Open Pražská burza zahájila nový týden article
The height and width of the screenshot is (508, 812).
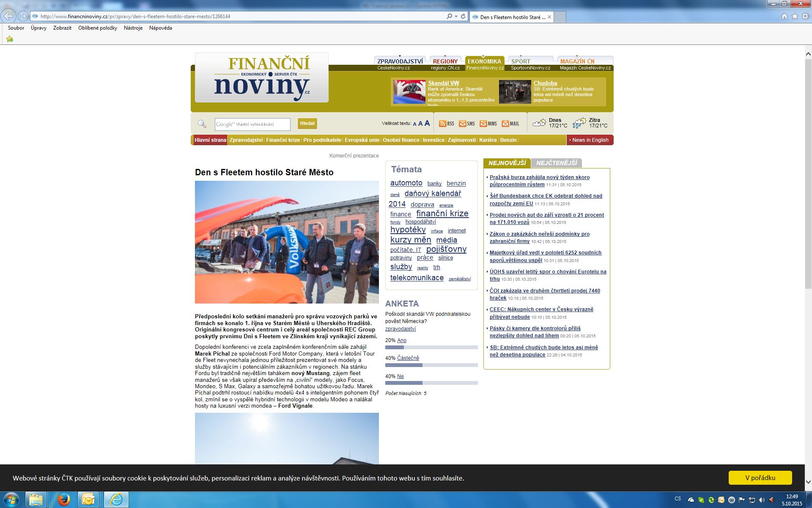point(539,181)
